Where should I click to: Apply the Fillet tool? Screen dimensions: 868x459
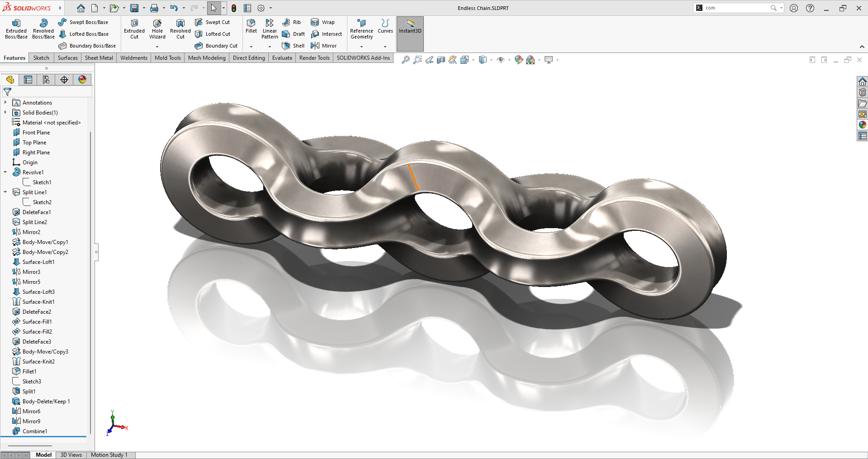point(251,26)
